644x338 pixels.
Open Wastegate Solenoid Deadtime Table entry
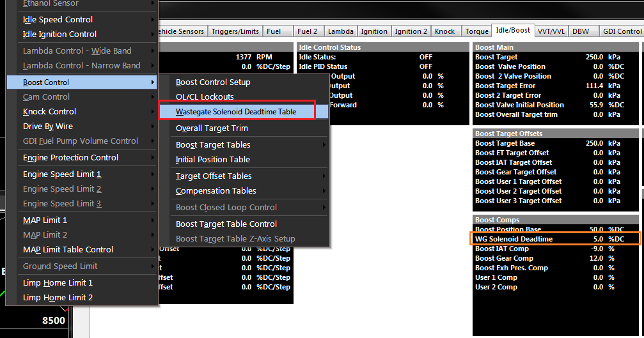(236, 111)
